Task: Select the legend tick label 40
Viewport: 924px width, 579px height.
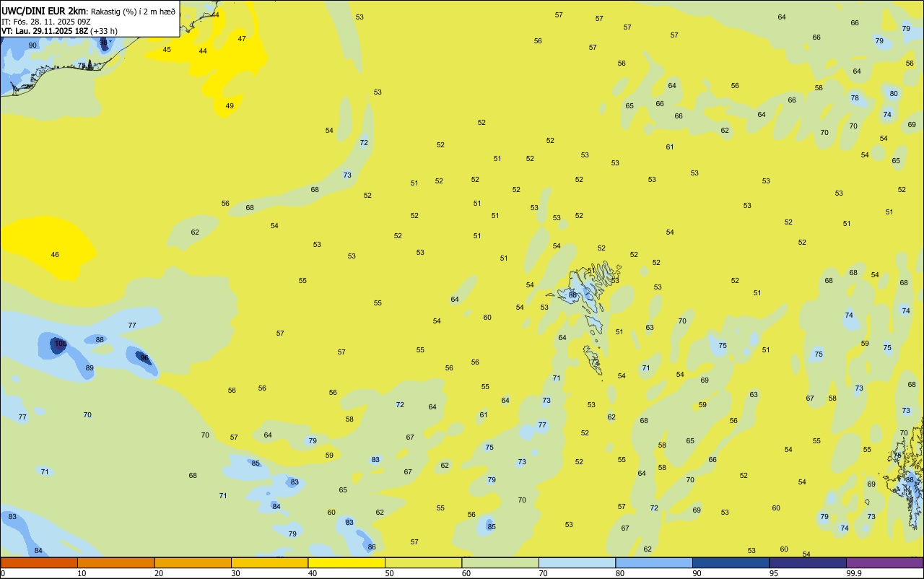Action: [313, 573]
